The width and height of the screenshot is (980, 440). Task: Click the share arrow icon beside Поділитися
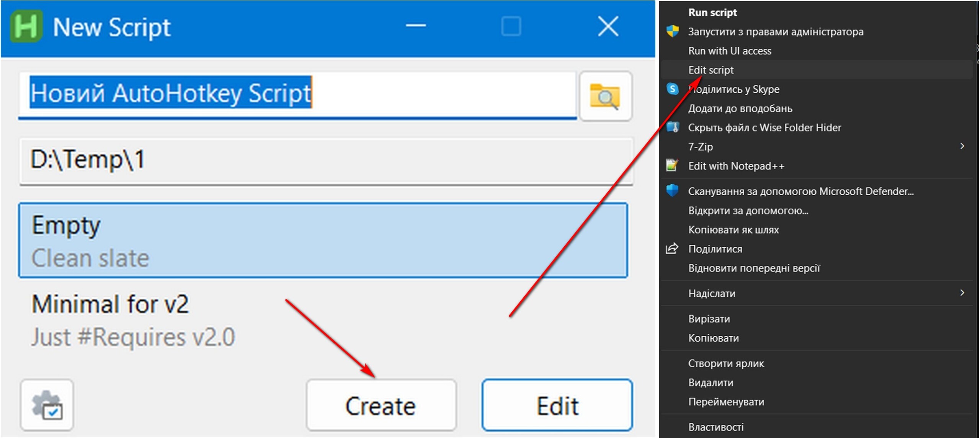click(x=672, y=249)
